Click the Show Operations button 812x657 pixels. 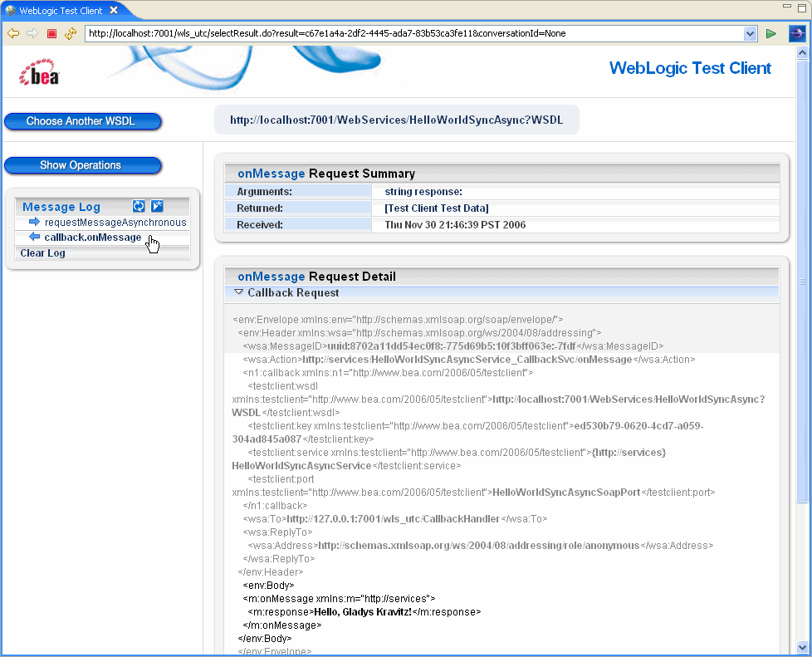tap(83, 165)
